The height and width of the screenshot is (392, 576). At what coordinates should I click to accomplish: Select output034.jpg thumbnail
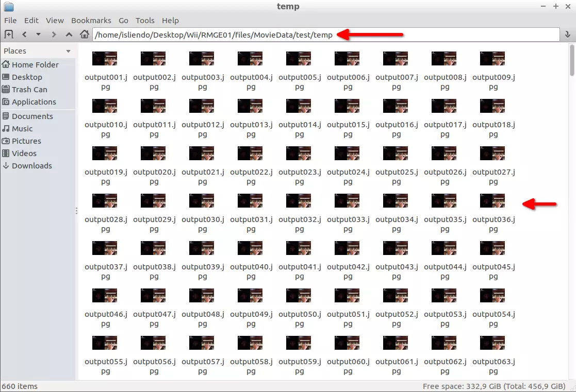tap(396, 200)
